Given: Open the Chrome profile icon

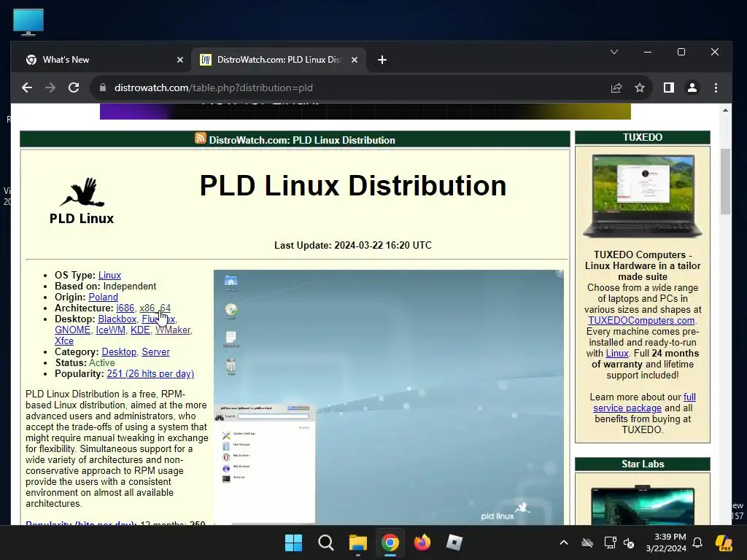Looking at the screenshot, I should [692, 87].
